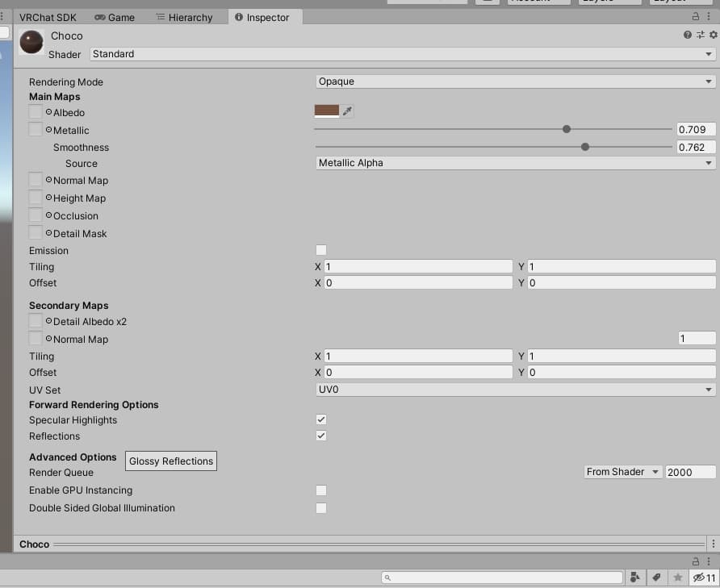The height and width of the screenshot is (588, 720).
Task: Click the search by label tag icon
Action: 656,577
